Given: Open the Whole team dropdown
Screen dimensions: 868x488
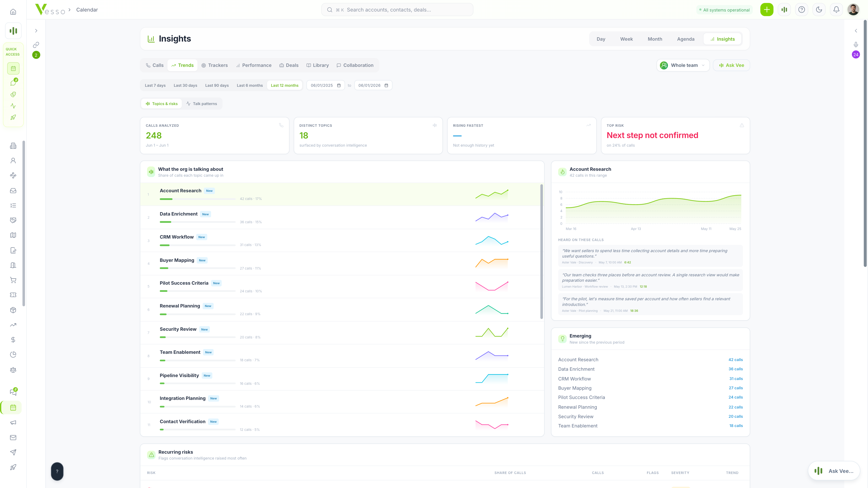Looking at the screenshot, I should pyautogui.click(x=683, y=65).
